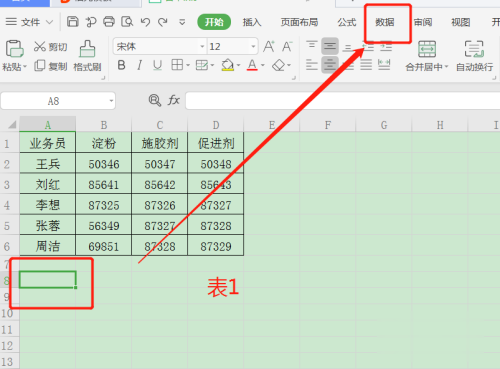This screenshot has width=500, height=369.
Task: Open the 审阅 Review tab
Action: 423,22
